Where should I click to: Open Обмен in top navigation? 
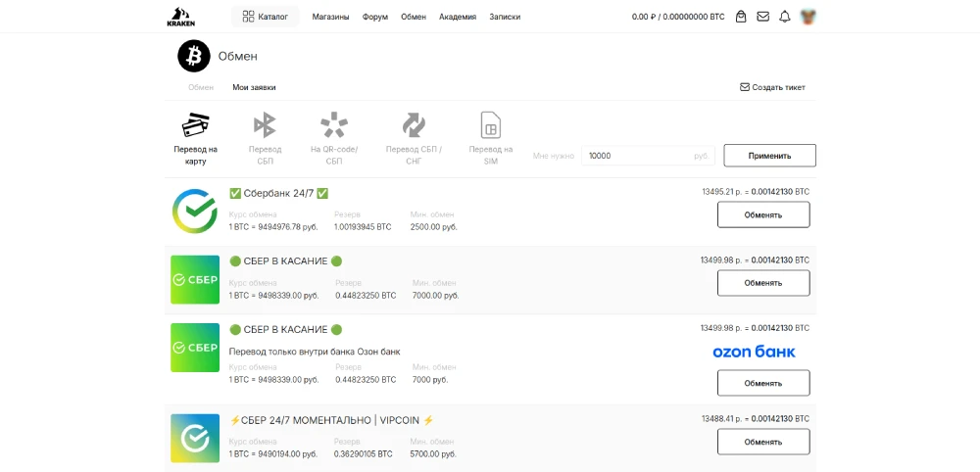[414, 17]
